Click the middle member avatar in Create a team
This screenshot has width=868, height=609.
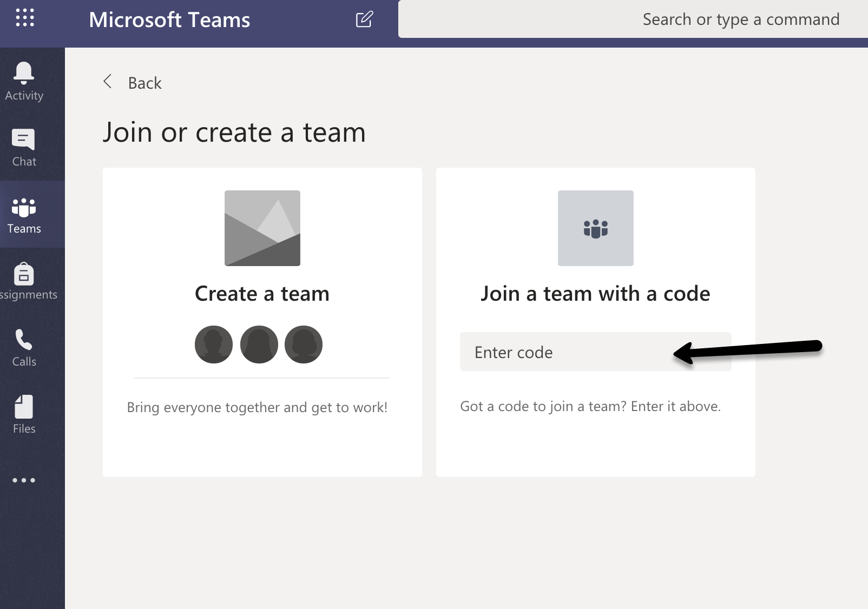point(259,345)
